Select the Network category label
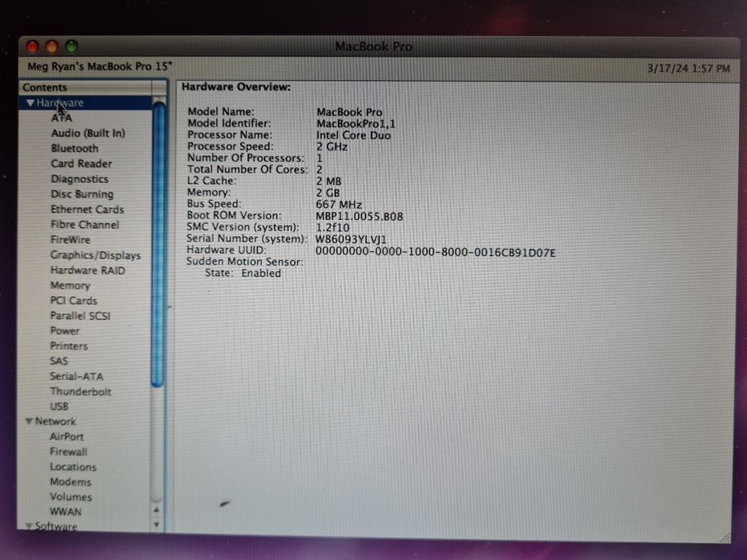 point(55,422)
